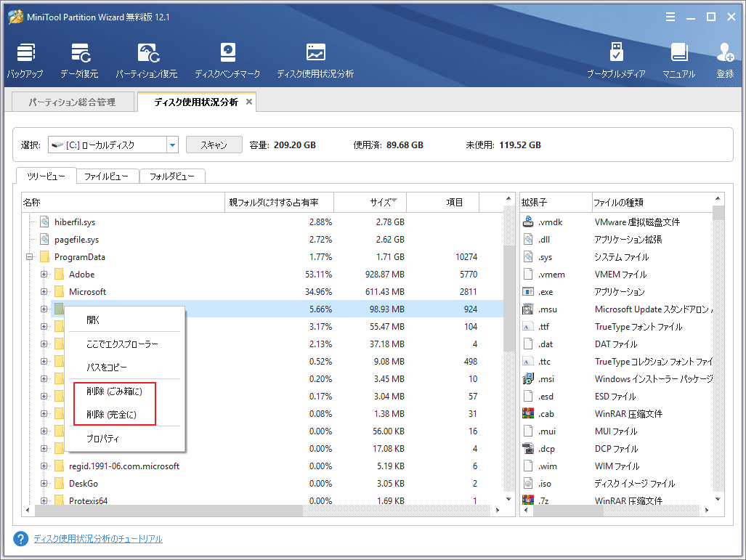
Task: Sort by the ファイルの種類 column header
Action: coord(652,202)
